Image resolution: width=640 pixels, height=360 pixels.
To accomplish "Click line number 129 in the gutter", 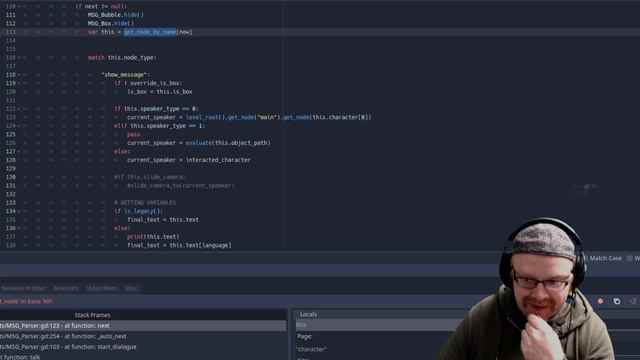I will pyautogui.click(x=11, y=169).
